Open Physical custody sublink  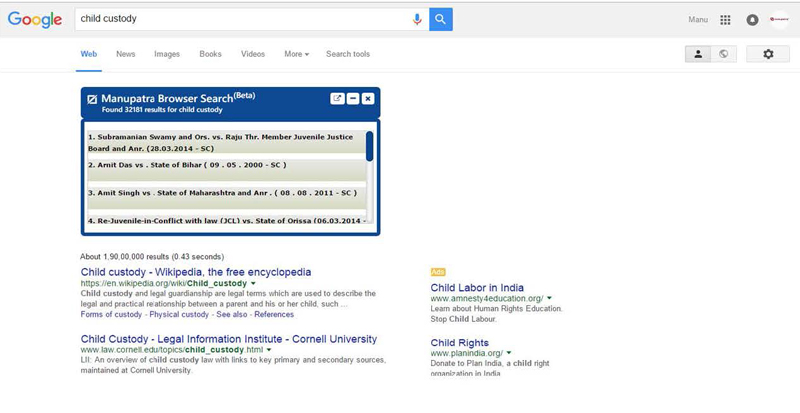tap(179, 314)
